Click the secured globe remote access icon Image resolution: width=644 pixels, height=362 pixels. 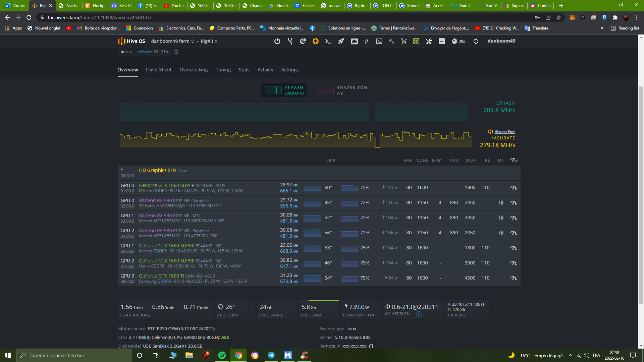point(303,41)
